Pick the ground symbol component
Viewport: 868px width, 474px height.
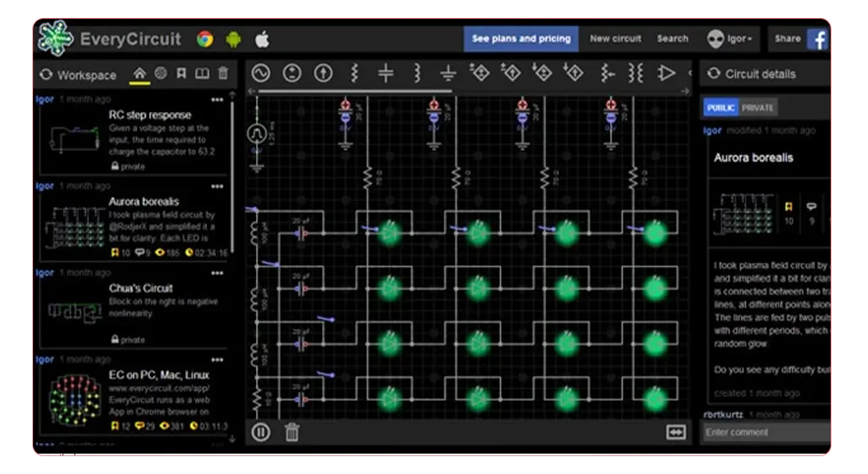point(448,73)
